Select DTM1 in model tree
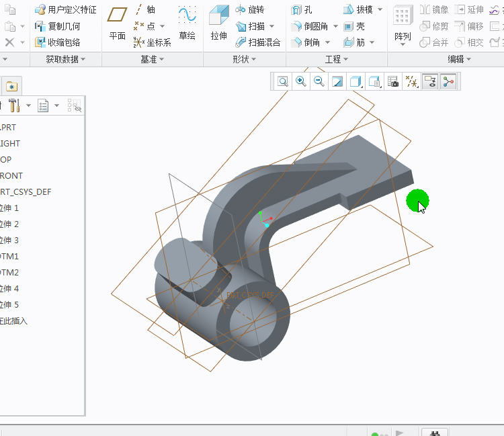 9,257
